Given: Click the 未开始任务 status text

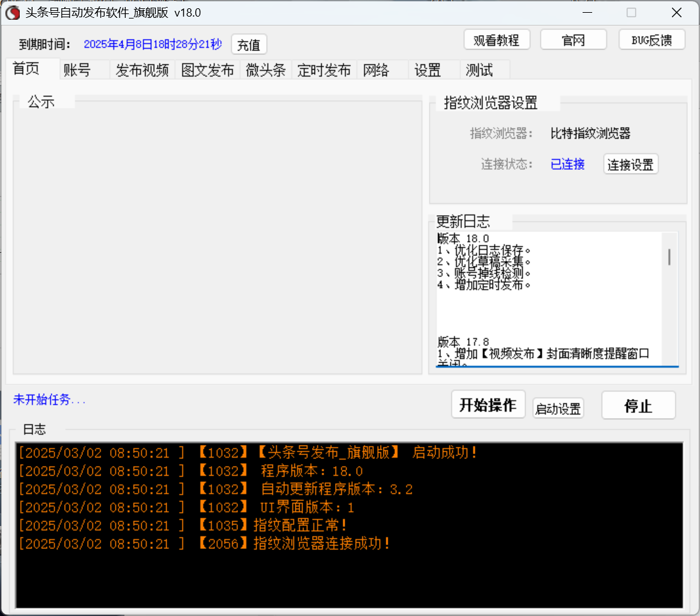Looking at the screenshot, I should (x=49, y=400).
